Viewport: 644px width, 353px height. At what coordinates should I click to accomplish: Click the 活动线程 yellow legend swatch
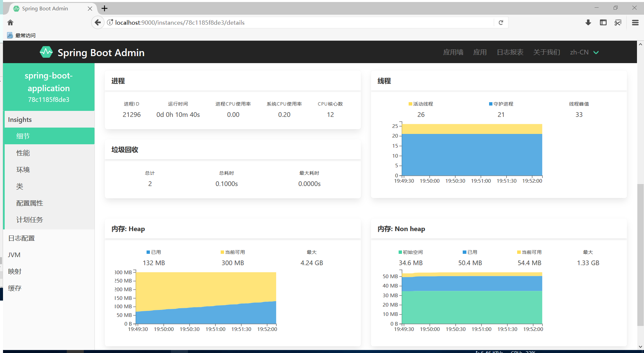coord(410,104)
